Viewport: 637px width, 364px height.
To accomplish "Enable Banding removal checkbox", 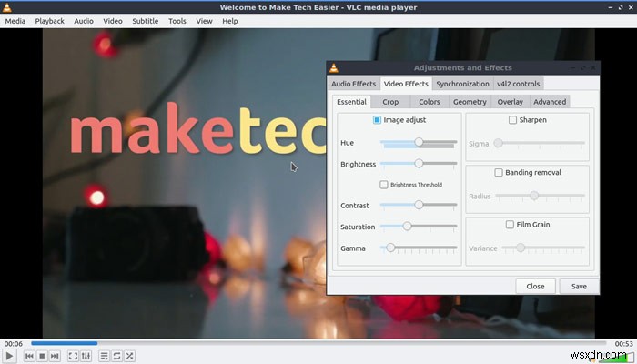I will (x=499, y=172).
